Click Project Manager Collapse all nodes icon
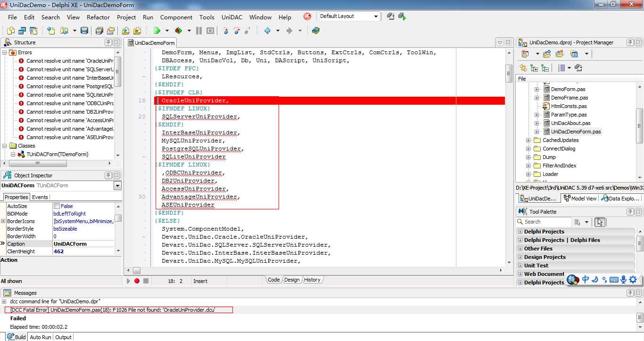 pyautogui.click(x=545, y=68)
